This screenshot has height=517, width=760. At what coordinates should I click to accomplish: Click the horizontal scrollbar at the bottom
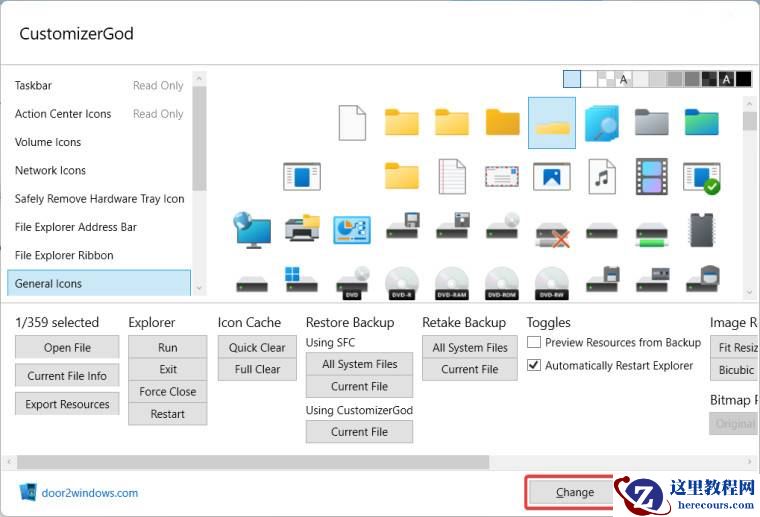tap(253, 462)
